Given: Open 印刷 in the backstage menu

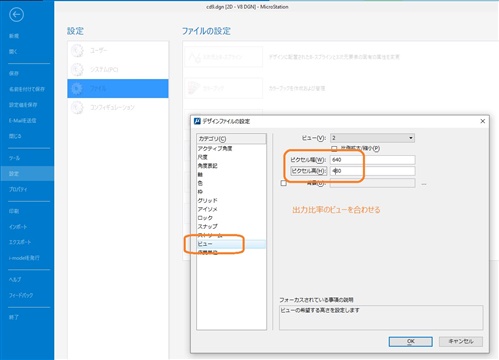Looking at the screenshot, I should tap(14, 211).
